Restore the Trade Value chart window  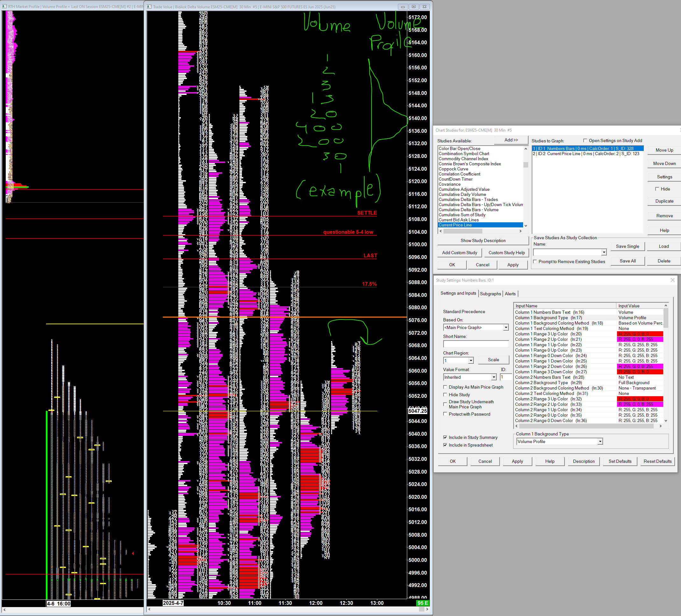coord(414,6)
